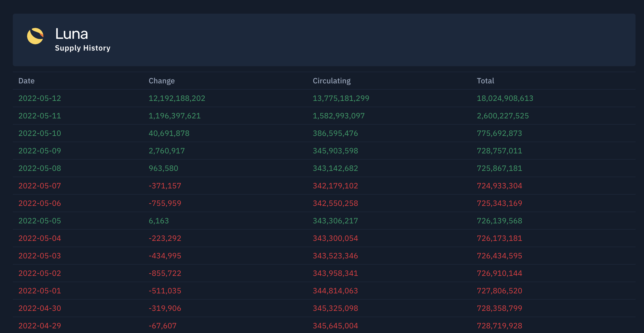Click date 2022-05-11
Viewport: 644px width, 333px height.
point(40,116)
